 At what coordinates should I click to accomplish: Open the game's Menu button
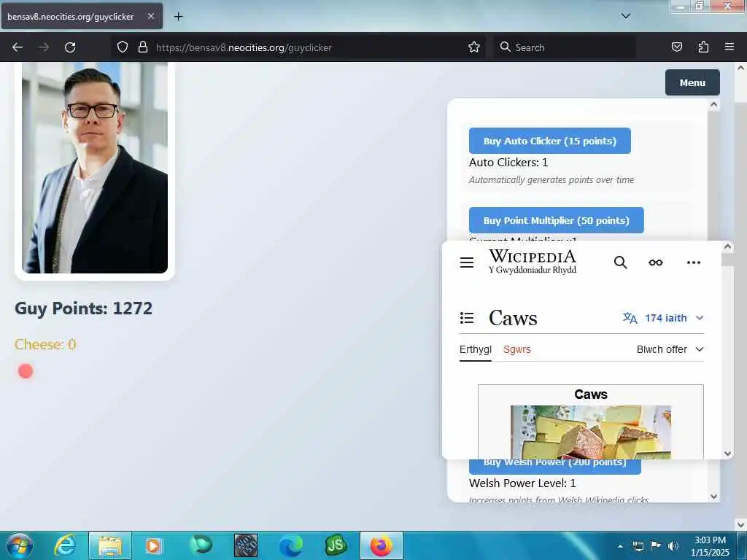692,82
